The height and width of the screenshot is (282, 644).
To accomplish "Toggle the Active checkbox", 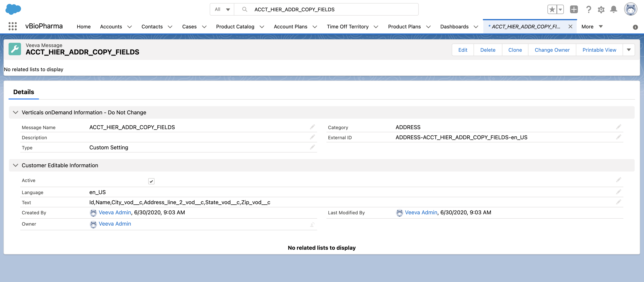I will (151, 181).
